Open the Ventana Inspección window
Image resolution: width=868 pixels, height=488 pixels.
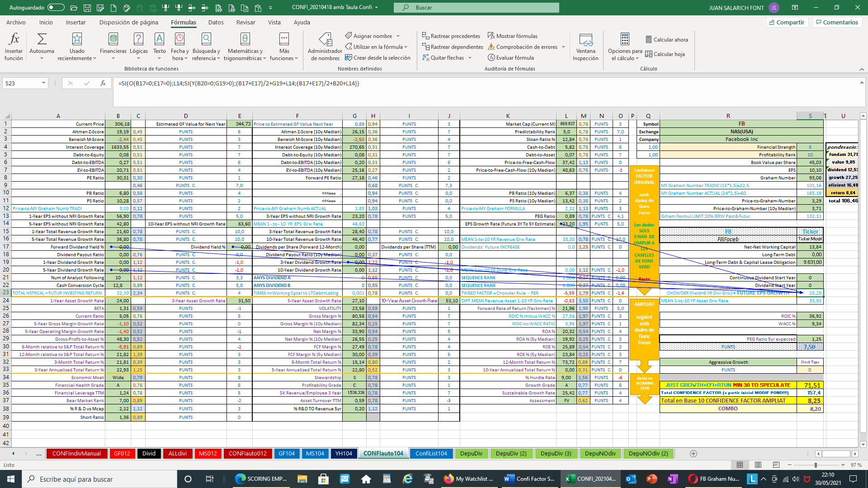(x=585, y=46)
